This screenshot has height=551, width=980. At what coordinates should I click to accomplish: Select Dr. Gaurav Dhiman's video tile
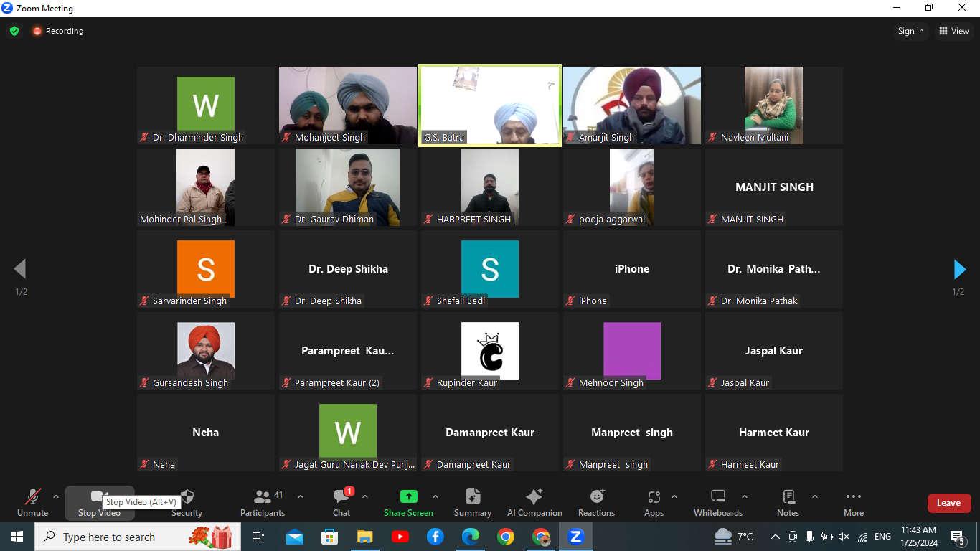click(348, 187)
